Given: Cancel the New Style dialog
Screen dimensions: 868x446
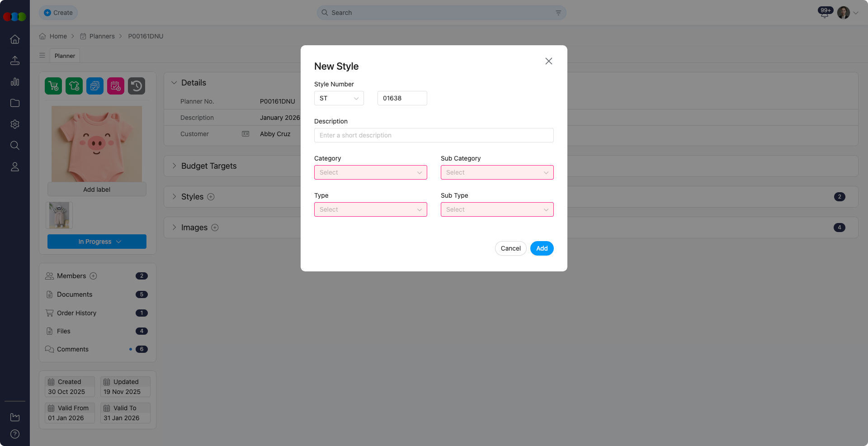Looking at the screenshot, I should point(510,248).
